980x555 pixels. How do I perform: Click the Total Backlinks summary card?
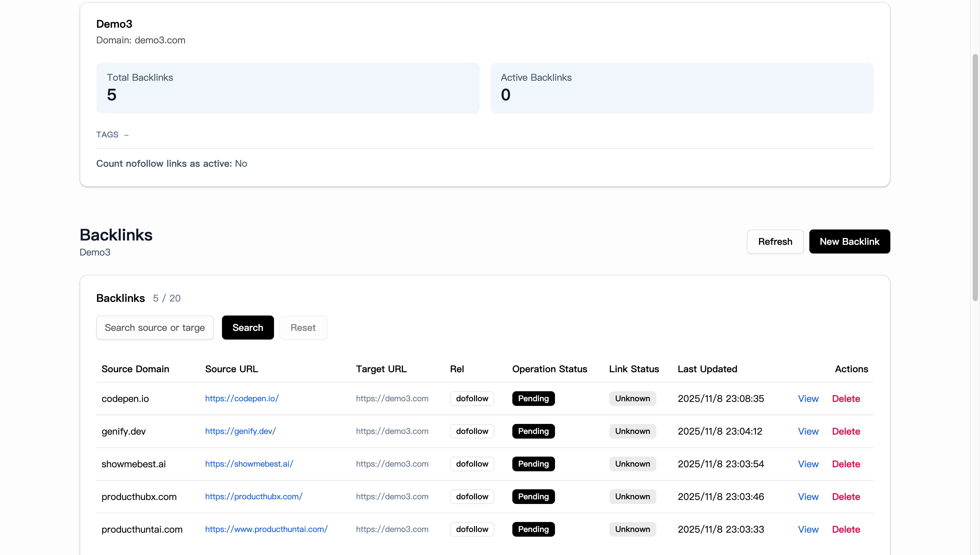click(x=287, y=88)
